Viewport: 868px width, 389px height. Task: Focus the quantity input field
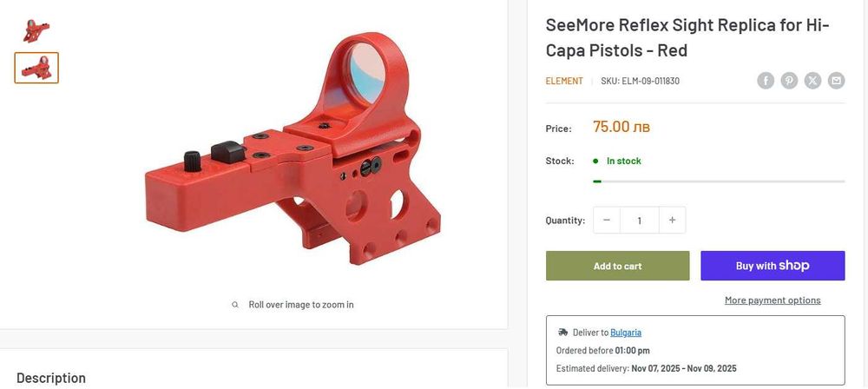[x=640, y=221]
